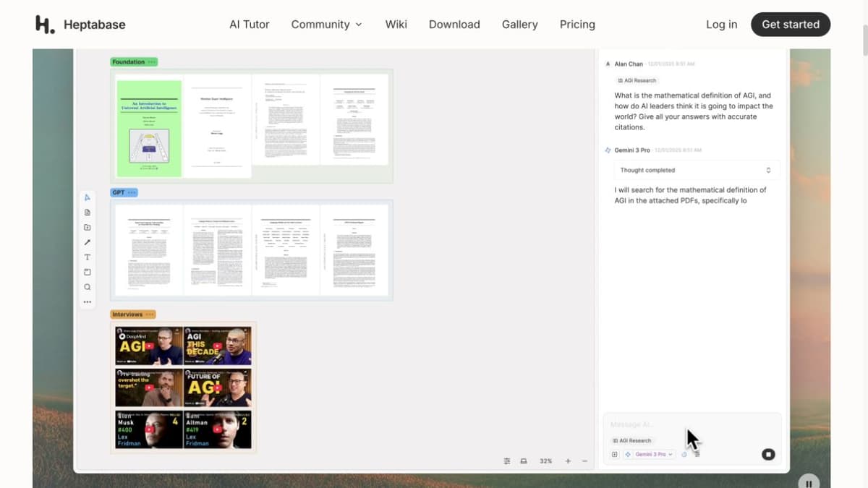Select the Text tool in whiteboard toolbar
The image size is (868, 488).
click(x=88, y=257)
